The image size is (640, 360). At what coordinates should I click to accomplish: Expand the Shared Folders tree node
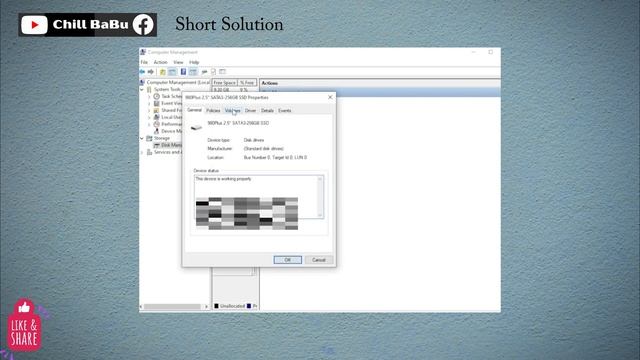(x=149, y=110)
